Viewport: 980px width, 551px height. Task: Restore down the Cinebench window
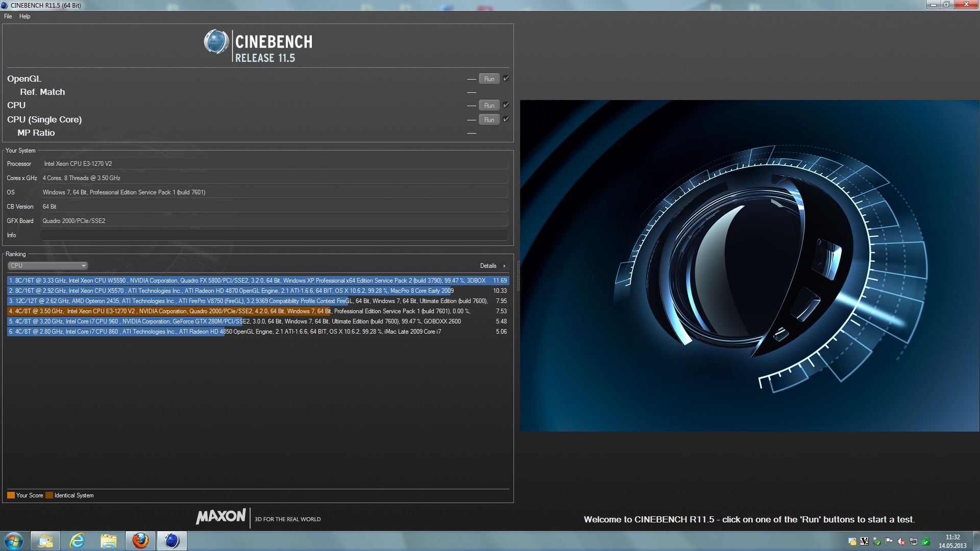click(x=946, y=5)
